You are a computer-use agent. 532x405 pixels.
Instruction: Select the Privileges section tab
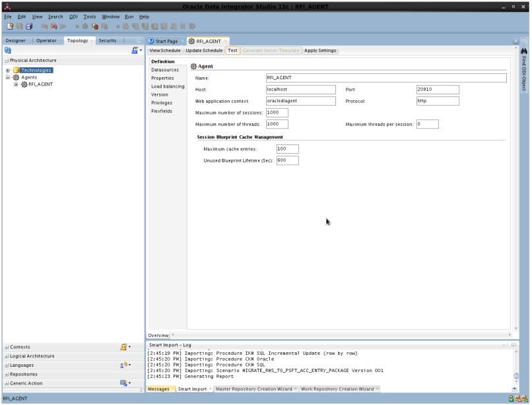[x=162, y=103]
